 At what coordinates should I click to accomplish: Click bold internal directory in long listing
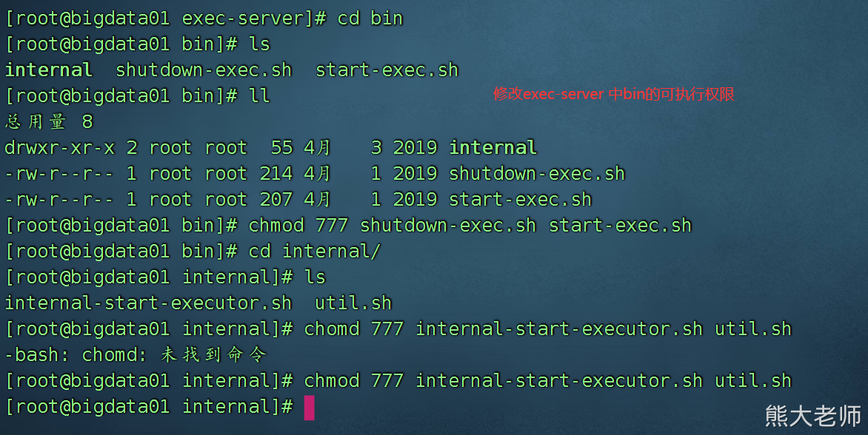[x=493, y=148]
